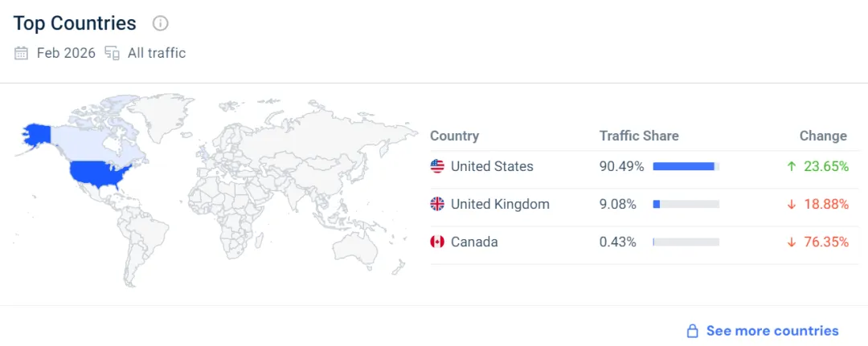The image size is (868, 346).
Task: Click the United States on the map
Action: [x=96, y=173]
